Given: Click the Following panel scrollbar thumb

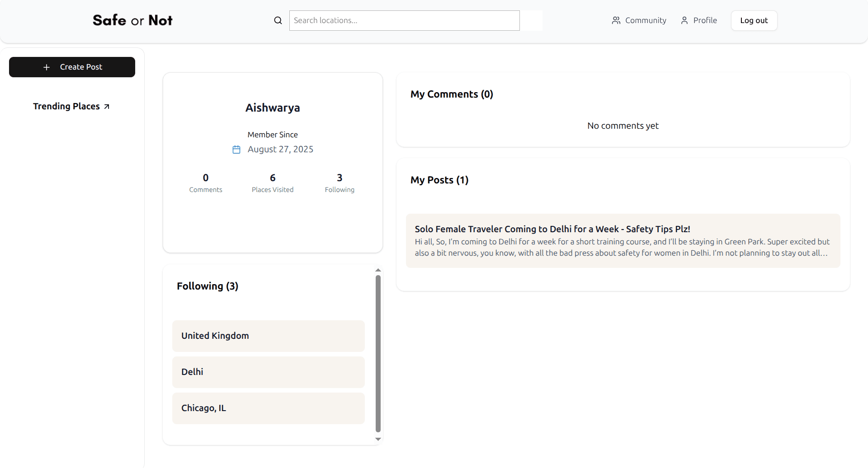Looking at the screenshot, I should click(378, 354).
